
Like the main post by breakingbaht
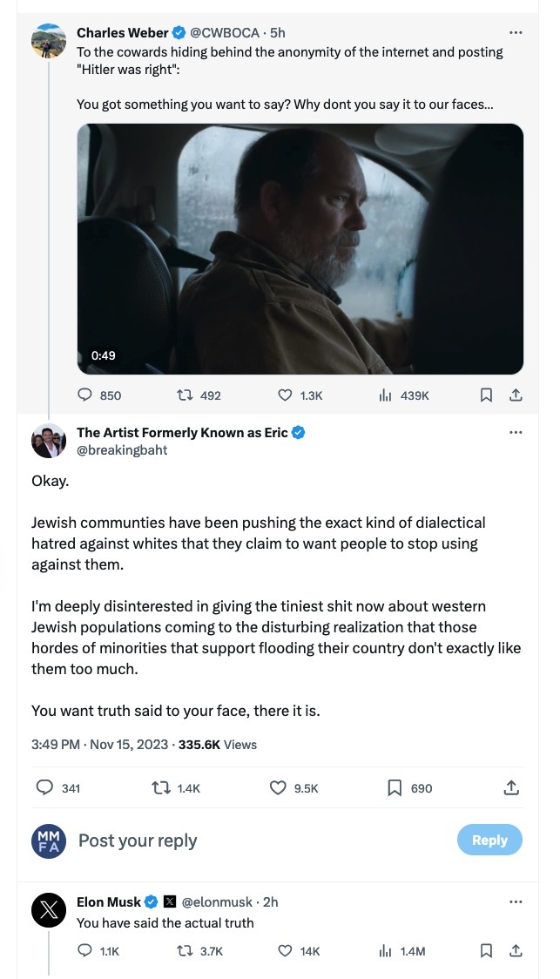point(279,787)
